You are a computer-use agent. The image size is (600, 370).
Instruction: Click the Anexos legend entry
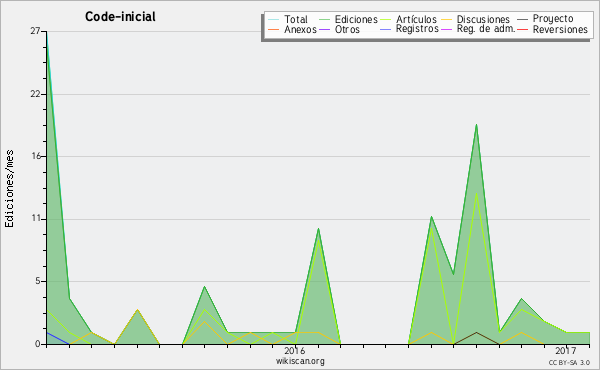pyautogui.click(x=300, y=29)
